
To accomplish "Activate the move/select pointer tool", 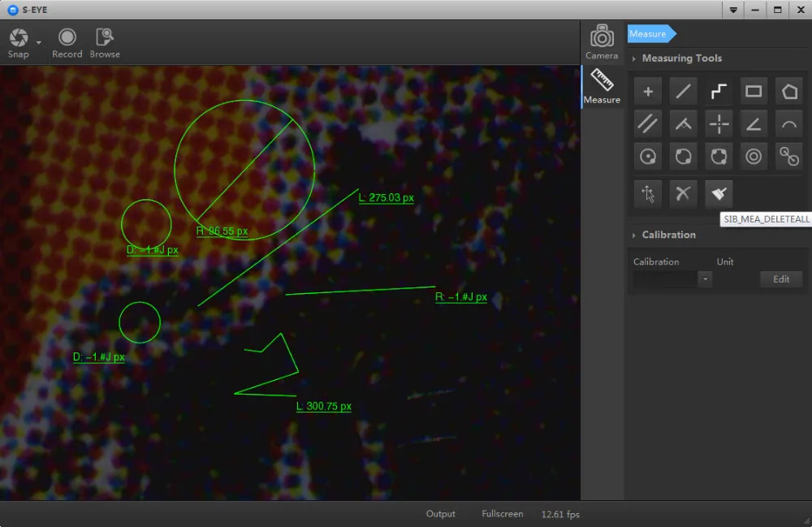I will coord(648,193).
